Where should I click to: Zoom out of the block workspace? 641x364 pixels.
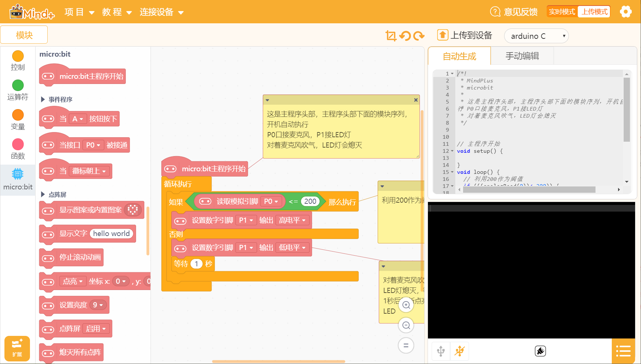coord(406,325)
